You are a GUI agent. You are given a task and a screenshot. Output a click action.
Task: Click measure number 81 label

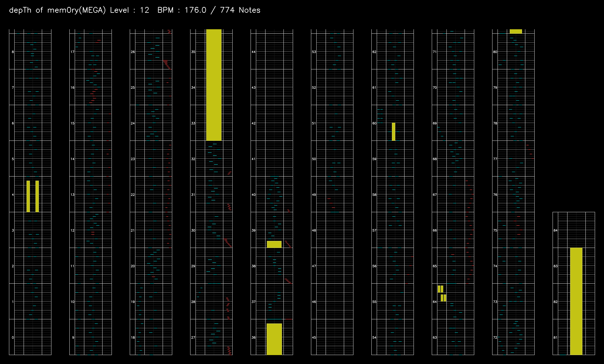(x=556, y=337)
